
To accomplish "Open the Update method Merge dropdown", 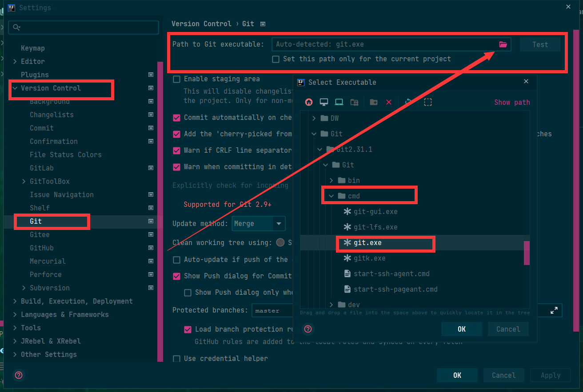I will [x=259, y=223].
